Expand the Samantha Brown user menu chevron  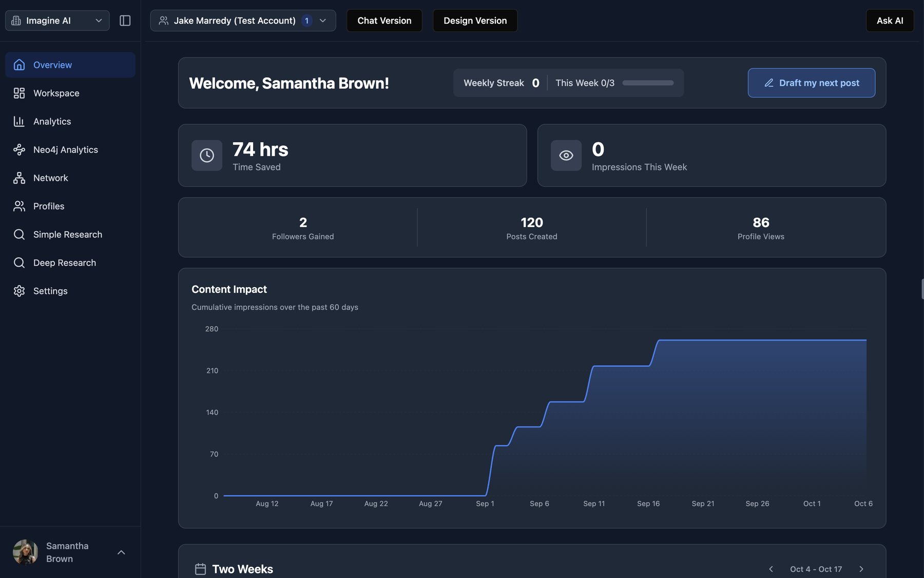121,552
